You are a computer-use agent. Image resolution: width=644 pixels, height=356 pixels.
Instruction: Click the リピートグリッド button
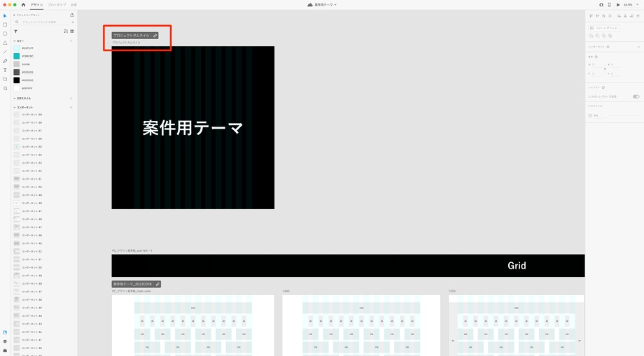603,28
